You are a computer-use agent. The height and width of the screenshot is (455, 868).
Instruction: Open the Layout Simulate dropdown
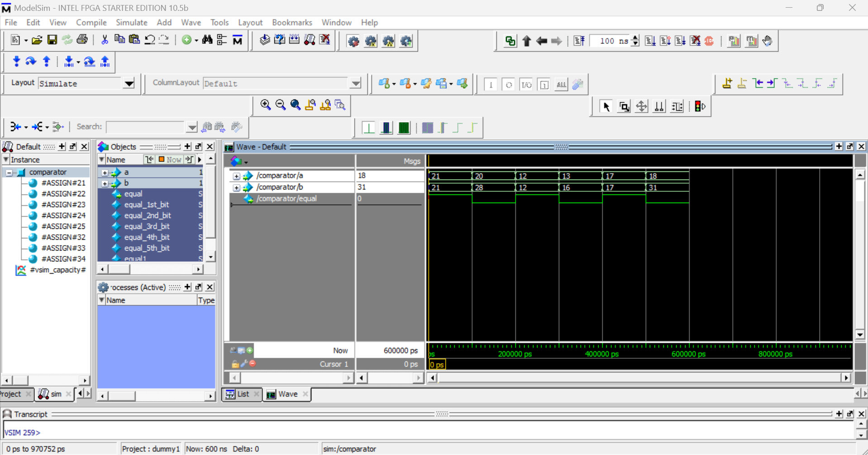(x=129, y=84)
